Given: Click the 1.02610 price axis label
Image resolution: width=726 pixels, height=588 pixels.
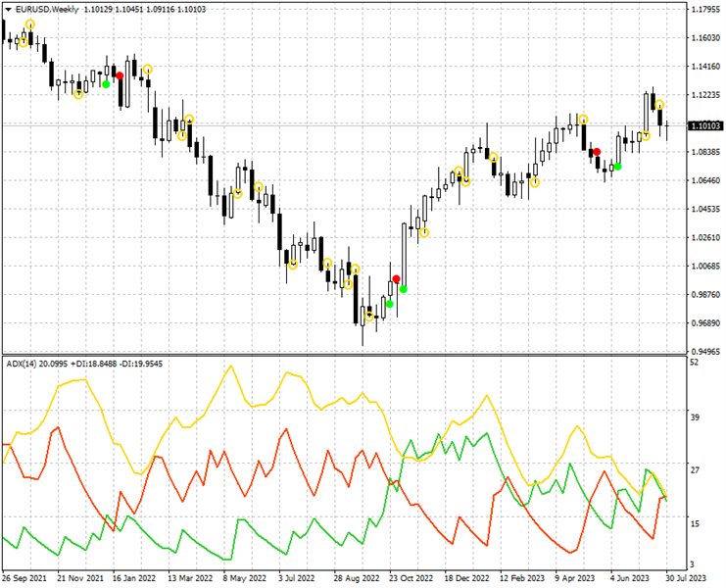Looking at the screenshot, I should click(x=705, y=237).
